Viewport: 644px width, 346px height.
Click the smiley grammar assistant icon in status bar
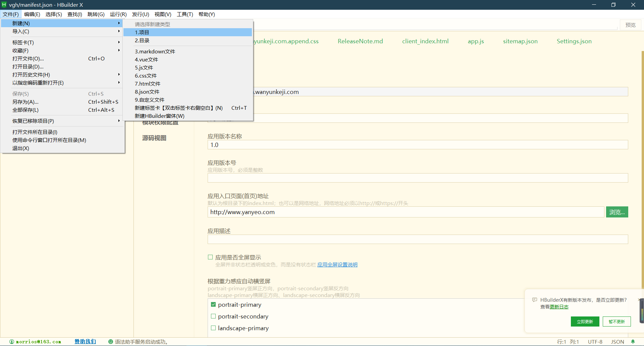point(110,342)
